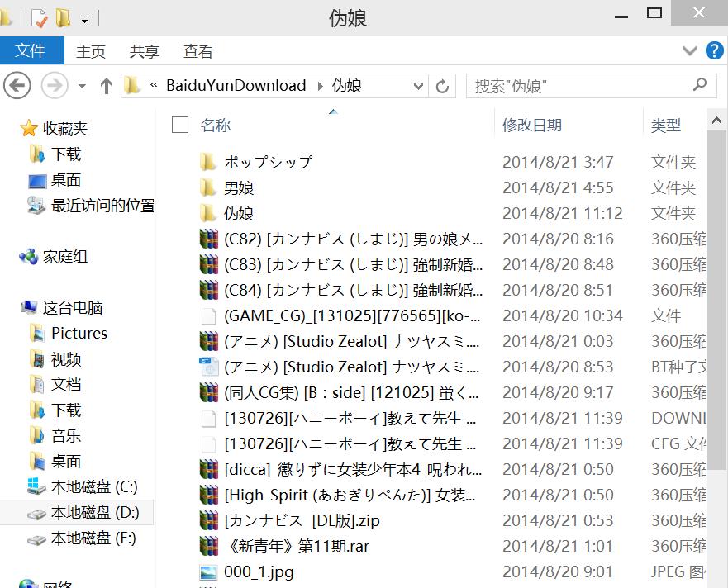Image resolution: width=728 pixels, height=588 pixels.
Task: Select 本地磁盘 (C:) drive
Action: pos(94,486)
